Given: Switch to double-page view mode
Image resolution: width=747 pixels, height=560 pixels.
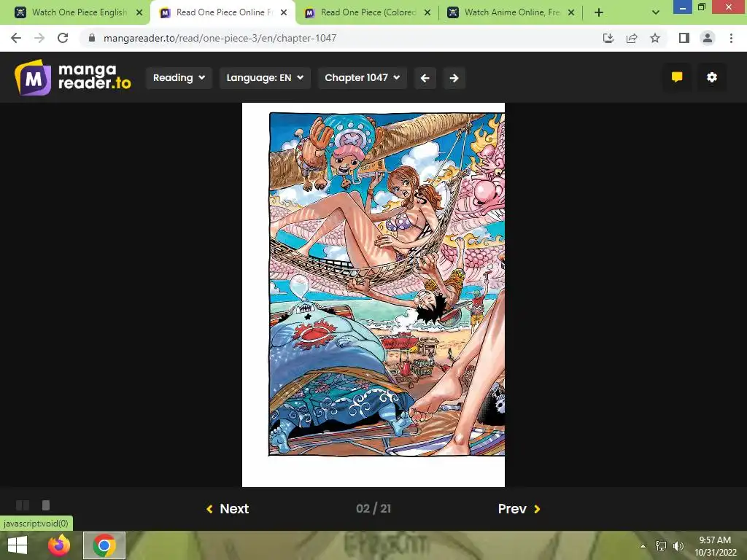Looking at the screenshot, I should [x=23, y=505].
